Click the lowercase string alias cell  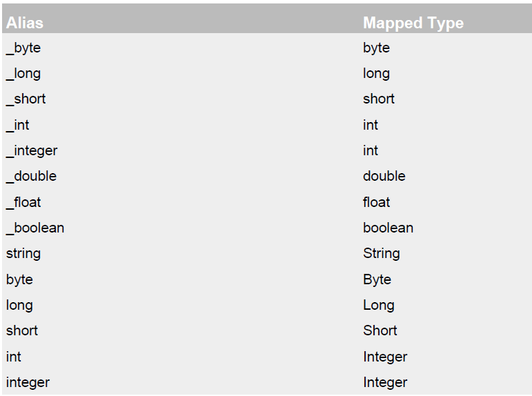pyautogui.click(x=23, y=254)
